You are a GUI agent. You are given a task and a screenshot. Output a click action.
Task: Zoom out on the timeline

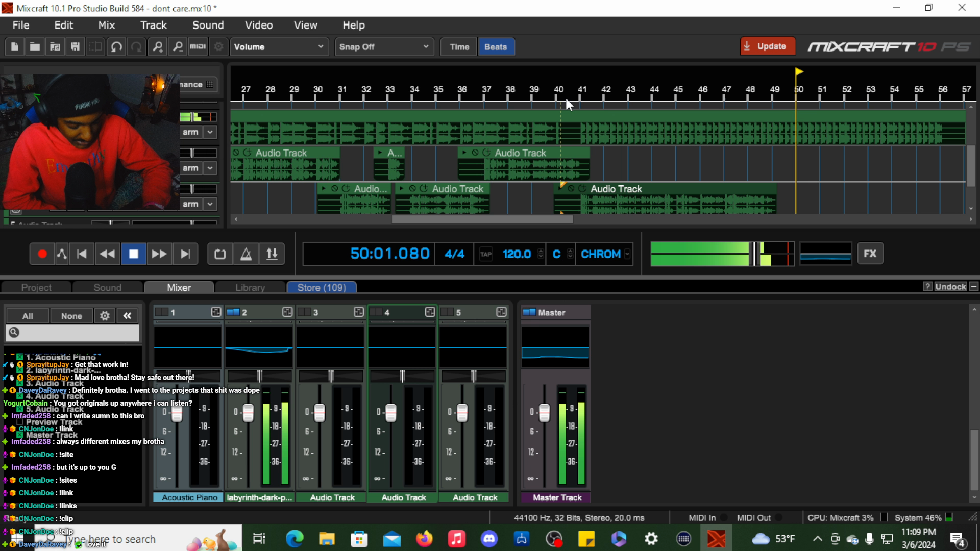pyautogui.click(x=178, y=47)
